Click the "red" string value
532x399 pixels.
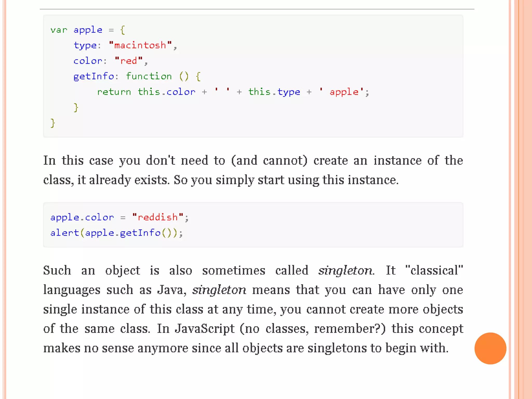(129, 61)
